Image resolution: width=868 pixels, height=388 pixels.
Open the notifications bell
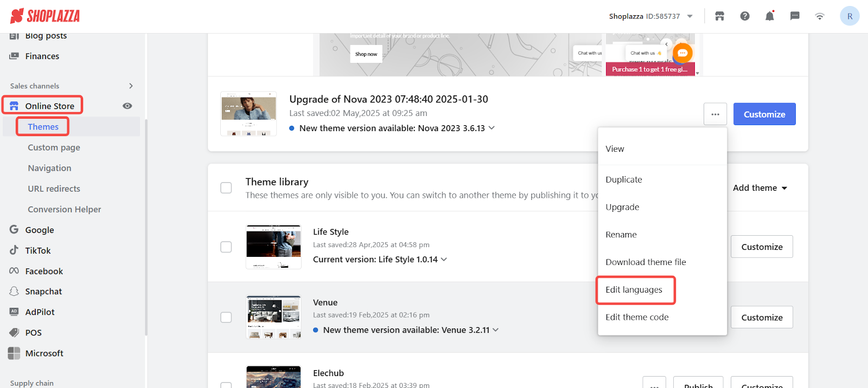769,16
